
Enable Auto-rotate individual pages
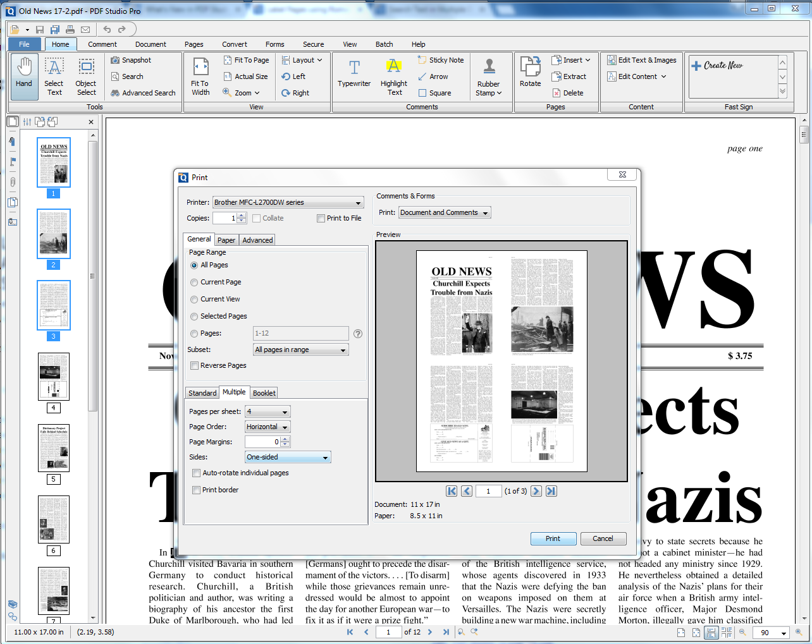click(197, 473)
